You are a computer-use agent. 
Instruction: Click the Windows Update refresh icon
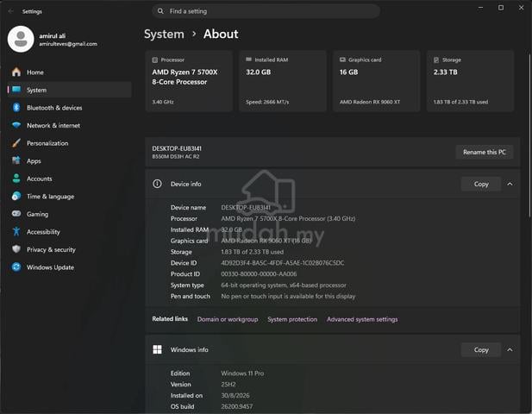[16, 267]
